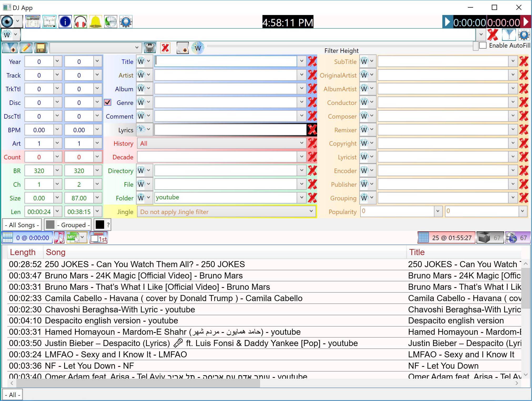This screenshot has height=401, width=532.
Task: Click the floppy disk save filter icon
Action: [x=41, y=48]
